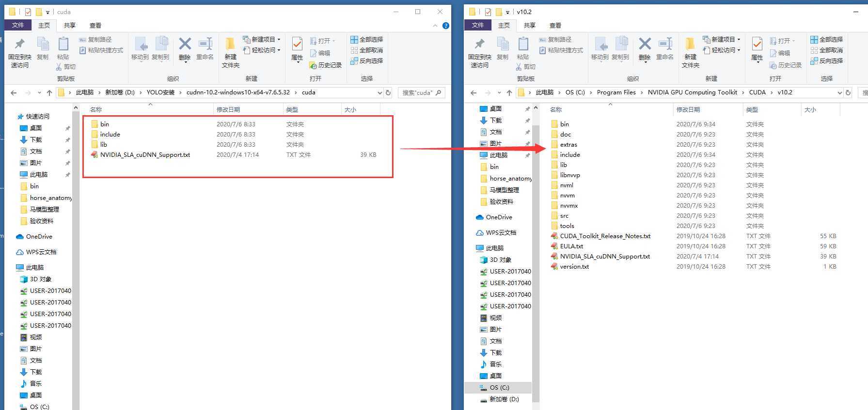Click Rename (重命名) icon in v10.2 window
This screenshot has width=868, height=410.
[665, 48]
